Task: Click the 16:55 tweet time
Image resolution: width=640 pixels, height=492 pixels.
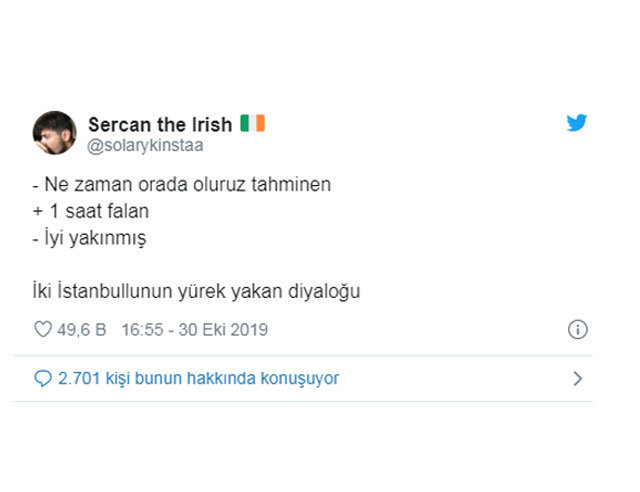Action: 143,329
